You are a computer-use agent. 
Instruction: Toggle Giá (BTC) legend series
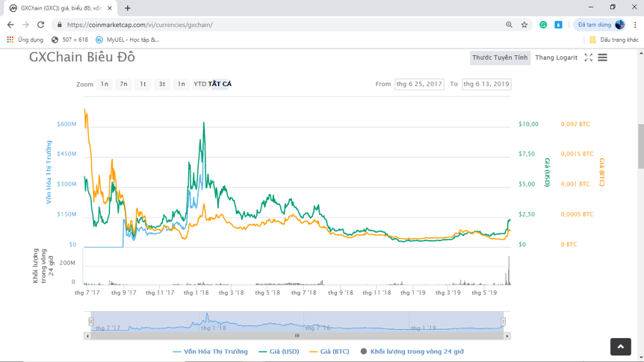329,352
